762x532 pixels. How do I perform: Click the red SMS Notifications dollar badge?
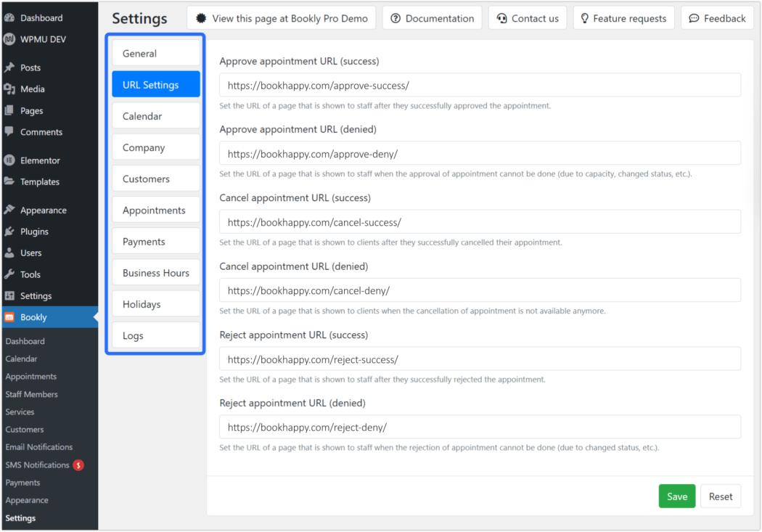click(x=78, y=465)
